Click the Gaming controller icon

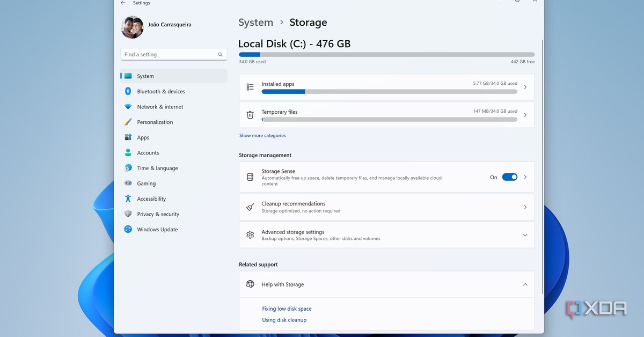pyautogui.click(x=128, y=184)
